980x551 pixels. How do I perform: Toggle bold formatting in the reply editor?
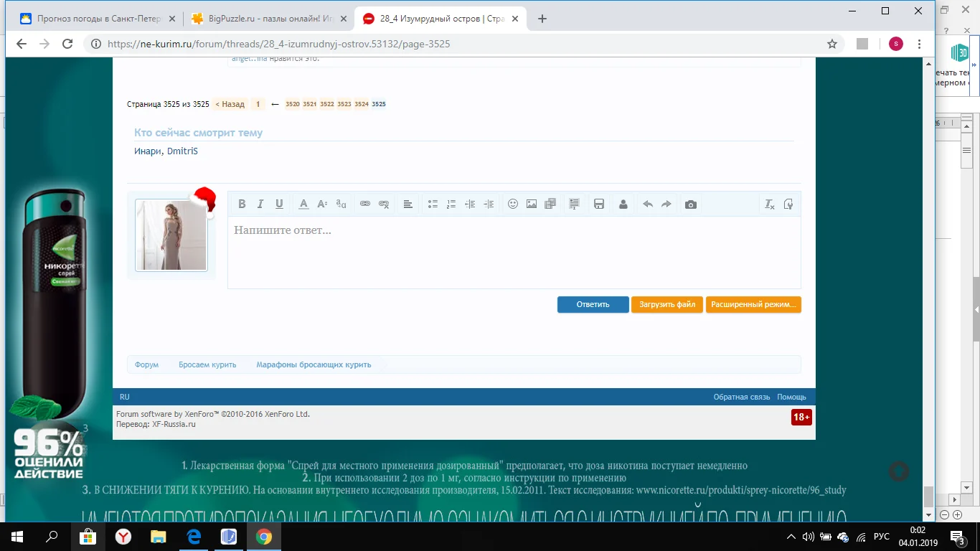pyautogui.click(x=242, y=204)
